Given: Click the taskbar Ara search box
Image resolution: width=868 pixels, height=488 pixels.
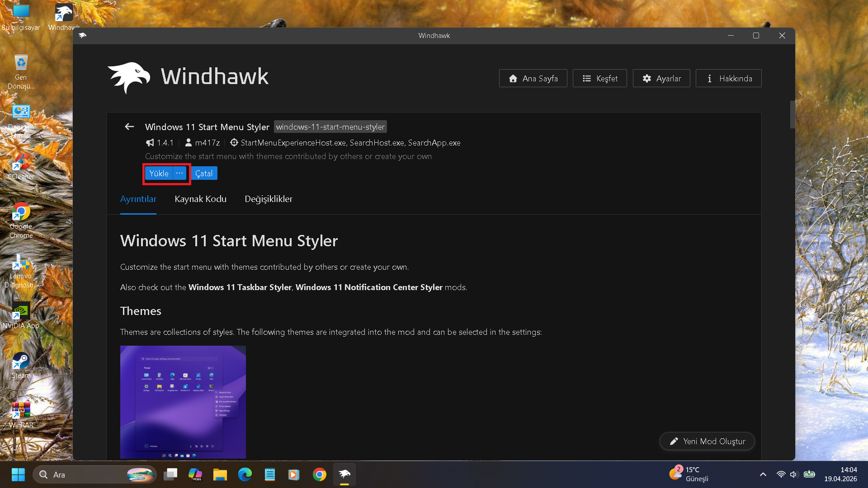Looking at the screenshot, I should (94, 475).
